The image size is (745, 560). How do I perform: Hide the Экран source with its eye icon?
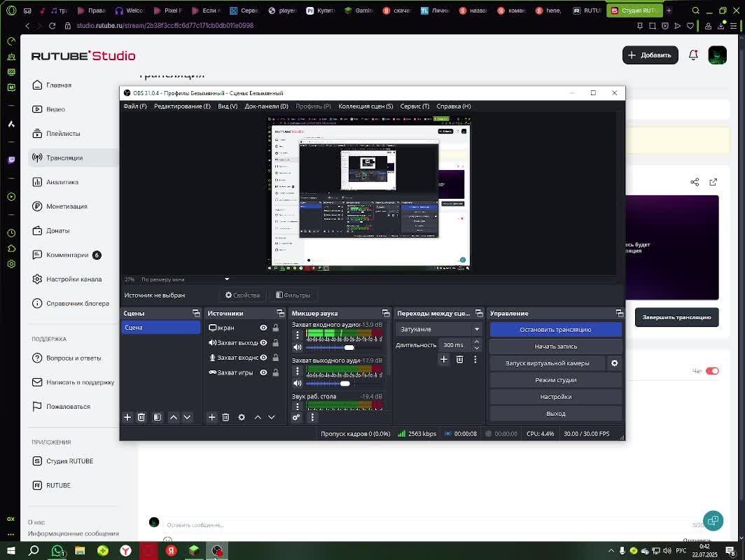click(263, 328)
